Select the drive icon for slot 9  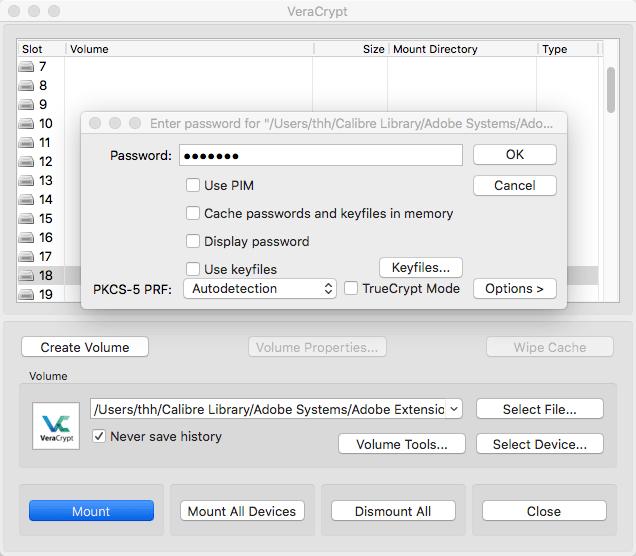pos(26,105)
